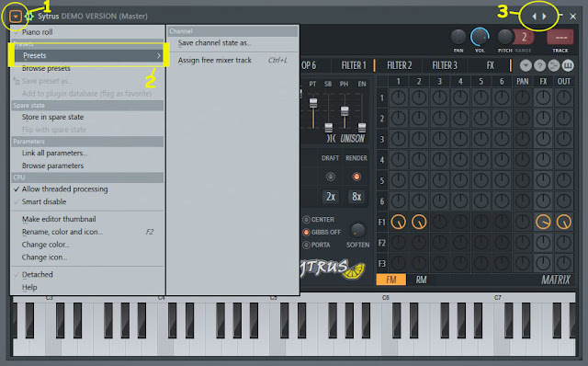Click matrix knob row 3 column 4
Image resolution: width=588 pixels, height=366 pixels.
(460, 139)
